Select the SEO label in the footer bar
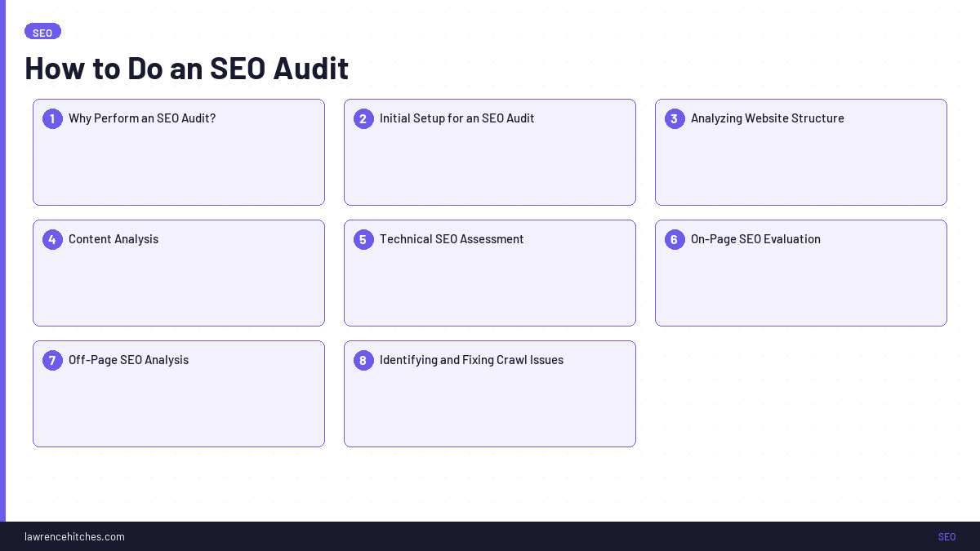This screenshot has height=551, width=980. pos(947,536)
